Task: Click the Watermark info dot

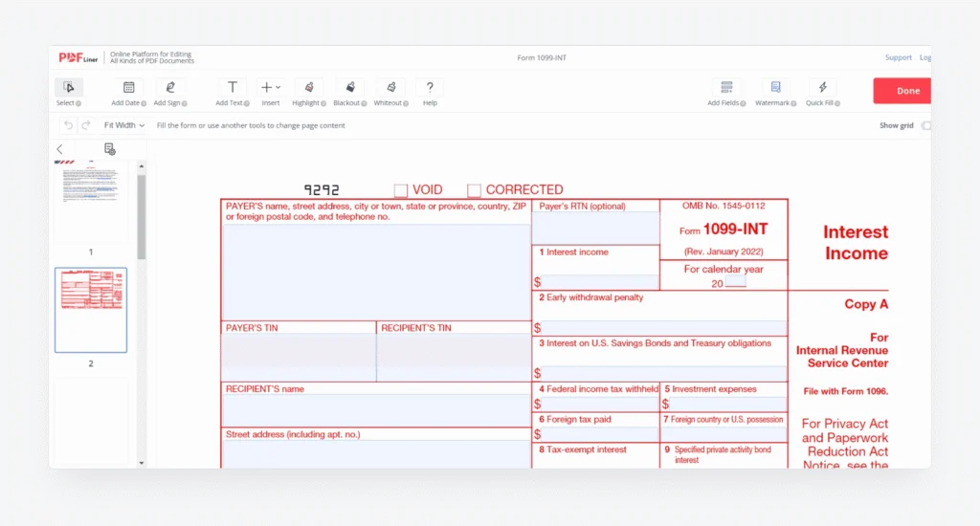Action: click(793, 103)
